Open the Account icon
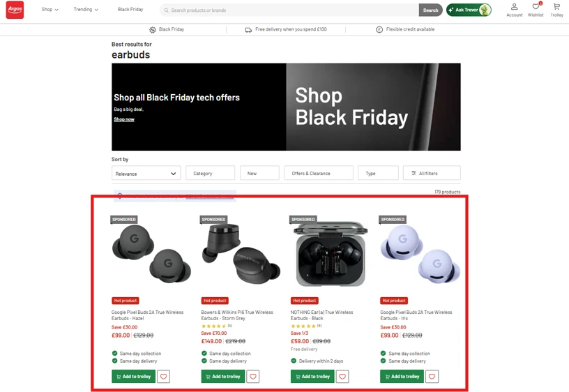The image size is (569, 392). 514,10
